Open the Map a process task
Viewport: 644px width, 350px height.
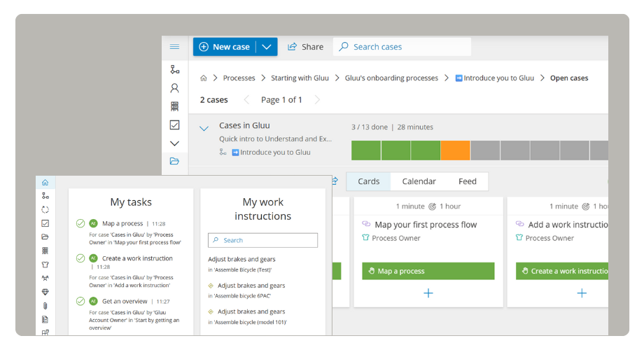pyautogui.click(x=122, y=223)
